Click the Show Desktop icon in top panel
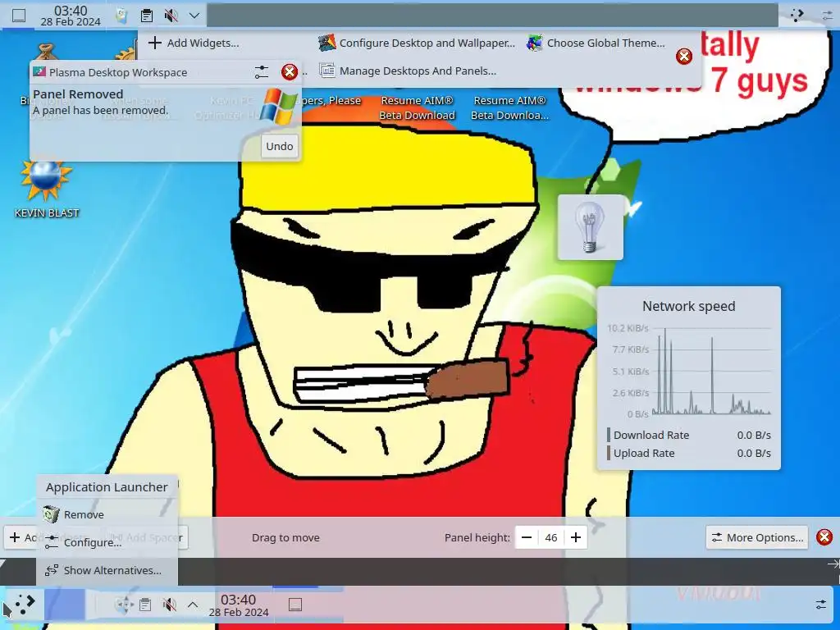 click(x=19, y=16)
